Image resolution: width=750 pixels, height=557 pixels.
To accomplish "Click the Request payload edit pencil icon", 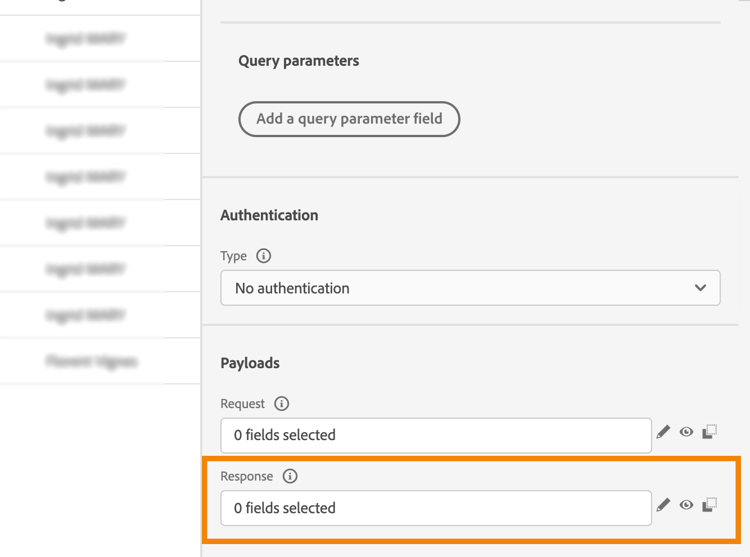I will point(663,432).
